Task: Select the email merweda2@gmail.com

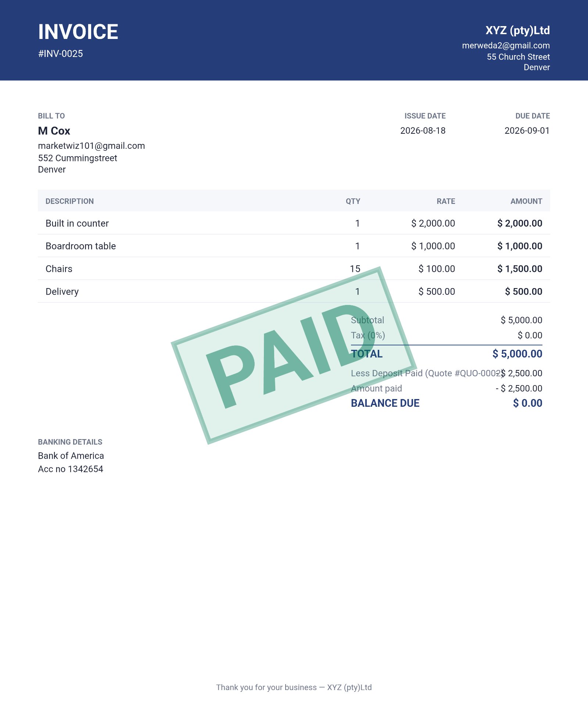Action: (x=506, y=46)
